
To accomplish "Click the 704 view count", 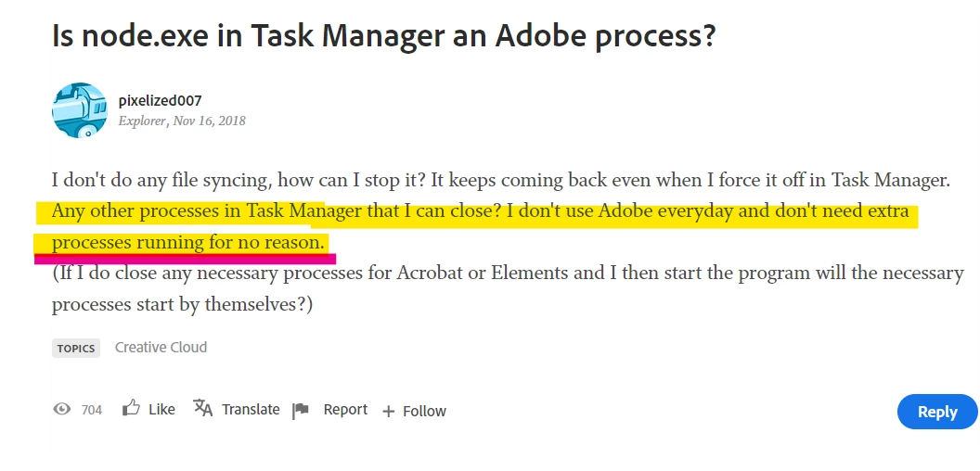I will (x=91, y=410).
